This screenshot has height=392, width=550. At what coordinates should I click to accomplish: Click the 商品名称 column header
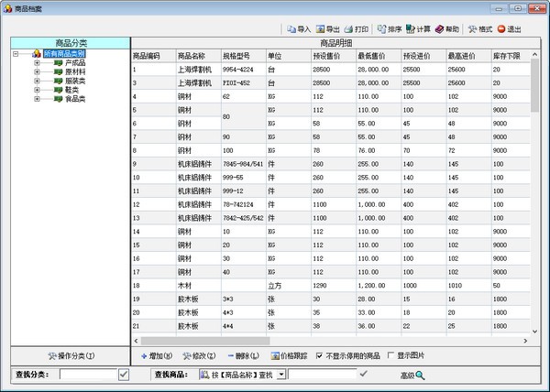click(x=195, y=56)
